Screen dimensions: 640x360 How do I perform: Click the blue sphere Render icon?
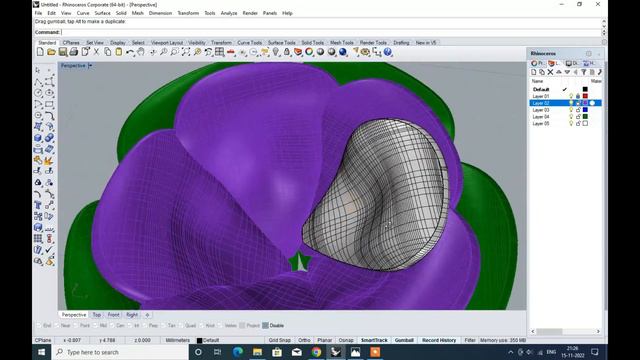coord(343,52)
